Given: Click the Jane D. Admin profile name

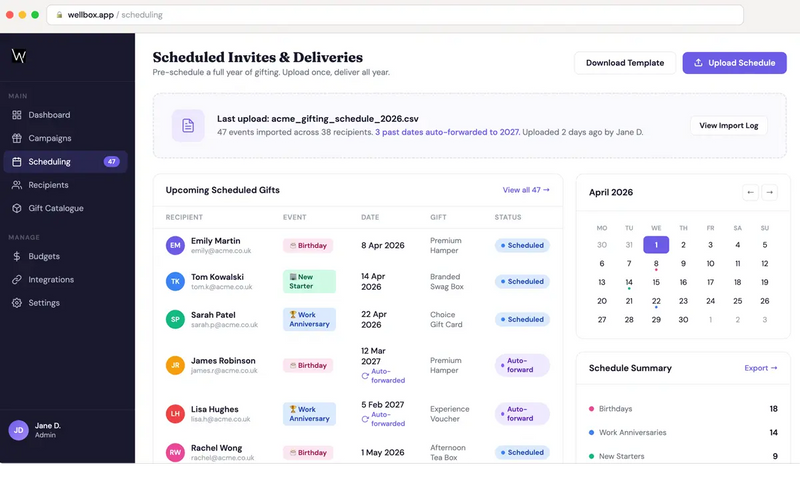Looking at the screenshot, I should (47, 430).
